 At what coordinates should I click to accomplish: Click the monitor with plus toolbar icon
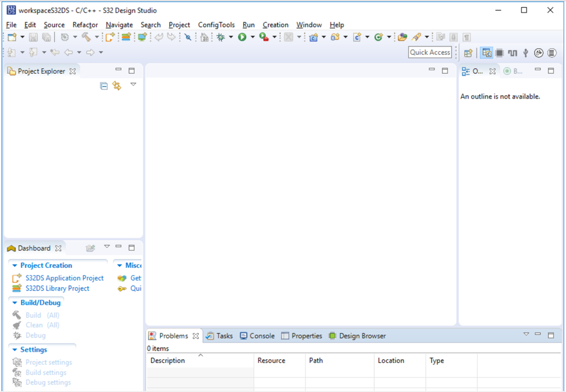pos(143,37)
